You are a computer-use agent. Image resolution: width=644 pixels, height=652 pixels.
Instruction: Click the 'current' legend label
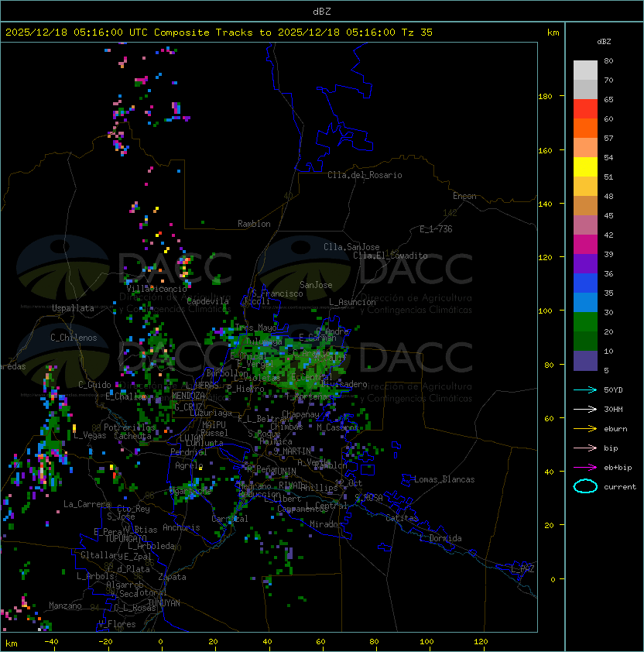(x=620, y=487)
